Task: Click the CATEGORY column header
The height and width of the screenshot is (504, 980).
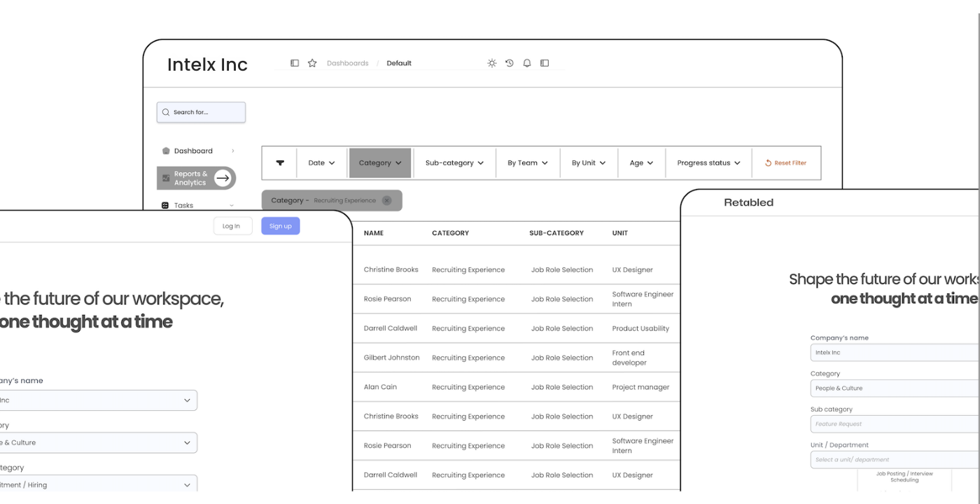Action: tap(451, 233)
